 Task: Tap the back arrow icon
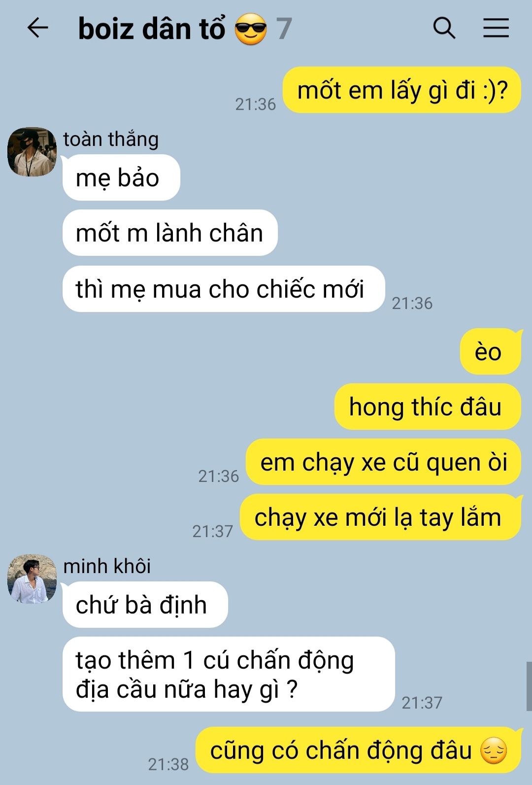pos(37,28)
